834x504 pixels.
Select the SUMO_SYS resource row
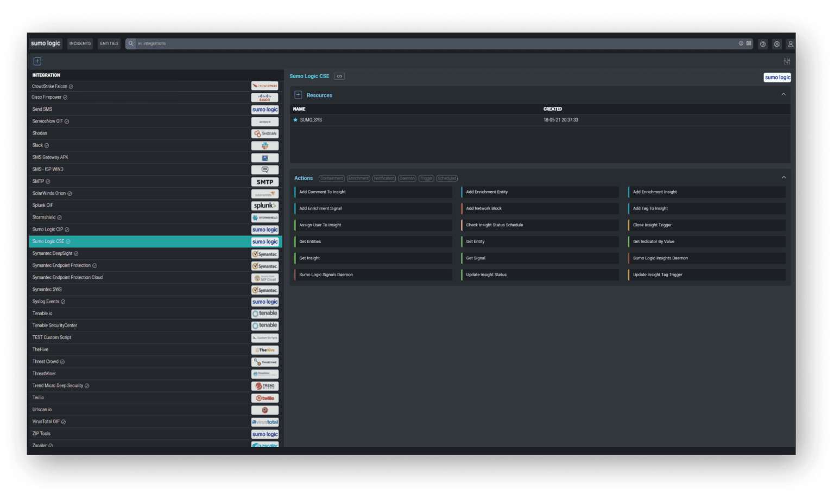[x=540, y=120]
